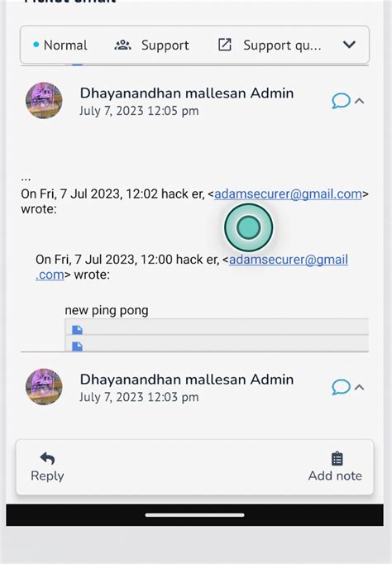Image resolution: width=392 pixels, height=564 pixels.
Task: Select the Support team label
Action: point(165,45)
